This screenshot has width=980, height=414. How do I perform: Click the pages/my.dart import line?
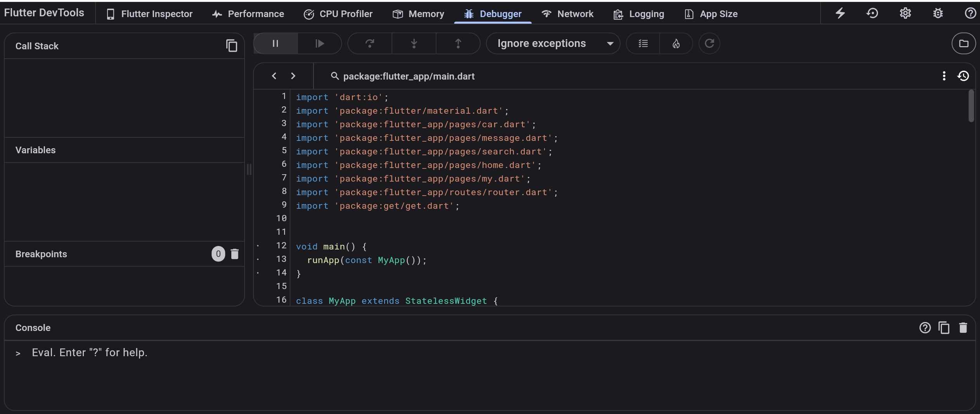tap(413, 178)
